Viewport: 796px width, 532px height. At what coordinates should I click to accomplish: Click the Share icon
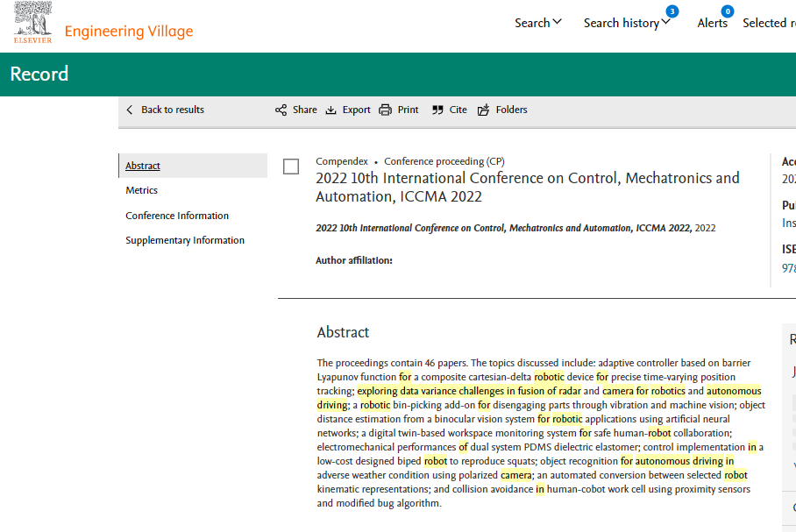pos(281,110)
